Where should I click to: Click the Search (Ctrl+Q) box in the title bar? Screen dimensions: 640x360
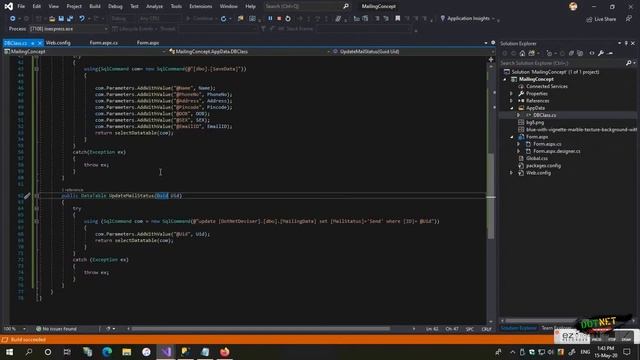[302, 6]
